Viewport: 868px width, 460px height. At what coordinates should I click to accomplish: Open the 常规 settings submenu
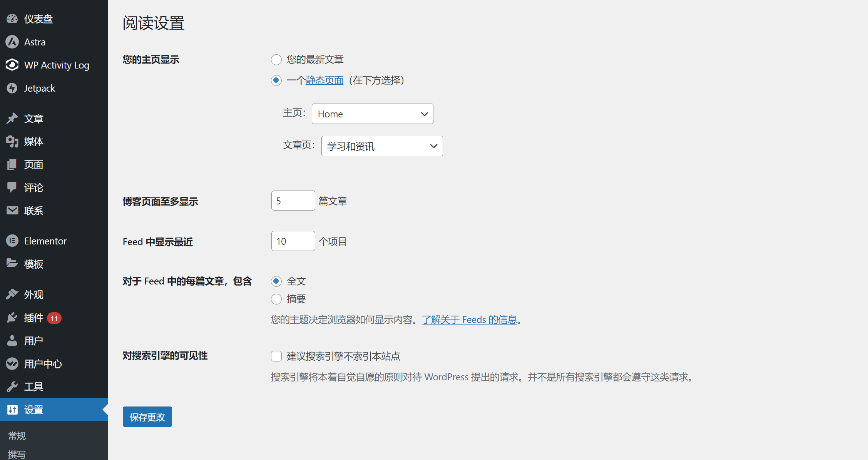coord(17,436)
